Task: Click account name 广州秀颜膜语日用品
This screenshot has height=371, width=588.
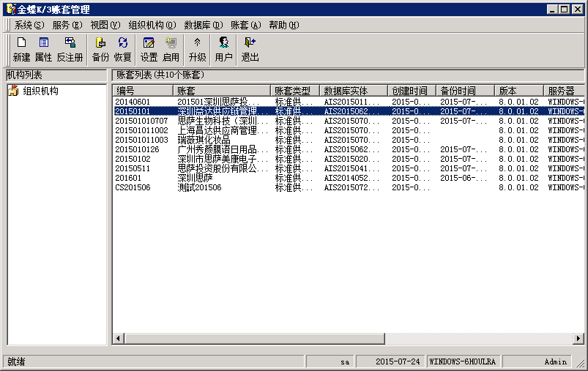Action: click(223, 149)
